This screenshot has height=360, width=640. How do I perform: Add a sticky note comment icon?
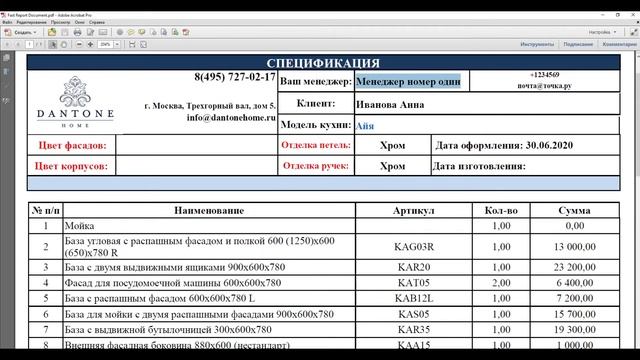click(131, 32)
